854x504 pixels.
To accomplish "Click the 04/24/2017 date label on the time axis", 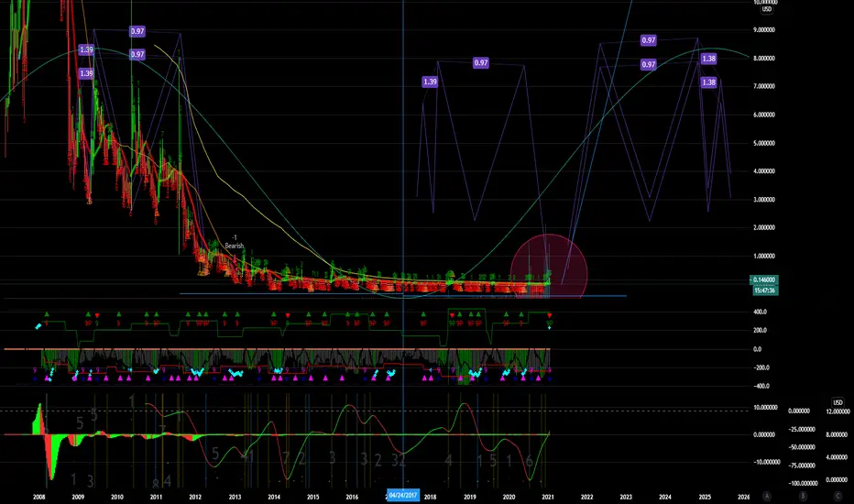I will point(403,495).
